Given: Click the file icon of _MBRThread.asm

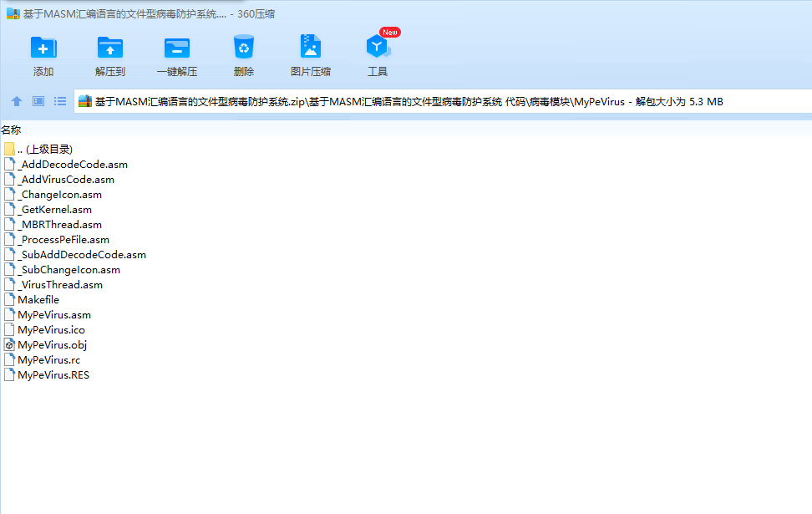Looking at the screenshot, I should (9, 224).
